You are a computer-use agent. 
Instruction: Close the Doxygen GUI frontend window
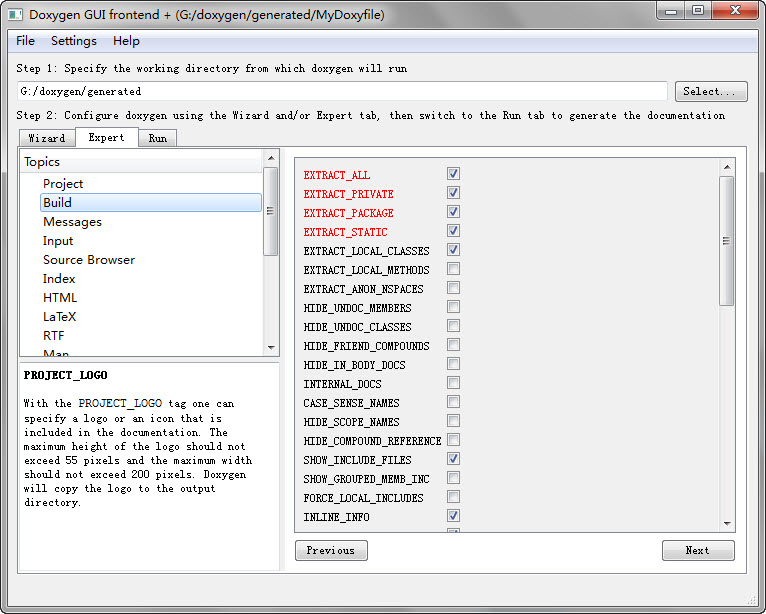[x=735, y=11]
